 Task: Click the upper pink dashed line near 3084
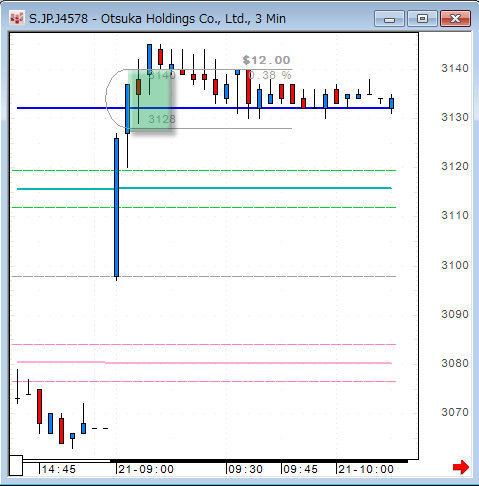(x=204, y=344)
